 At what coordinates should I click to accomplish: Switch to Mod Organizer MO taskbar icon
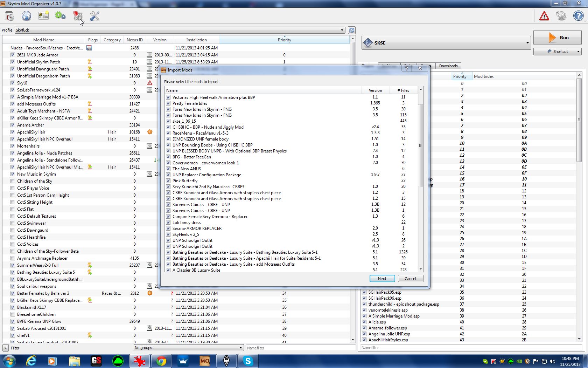[205, 361]
